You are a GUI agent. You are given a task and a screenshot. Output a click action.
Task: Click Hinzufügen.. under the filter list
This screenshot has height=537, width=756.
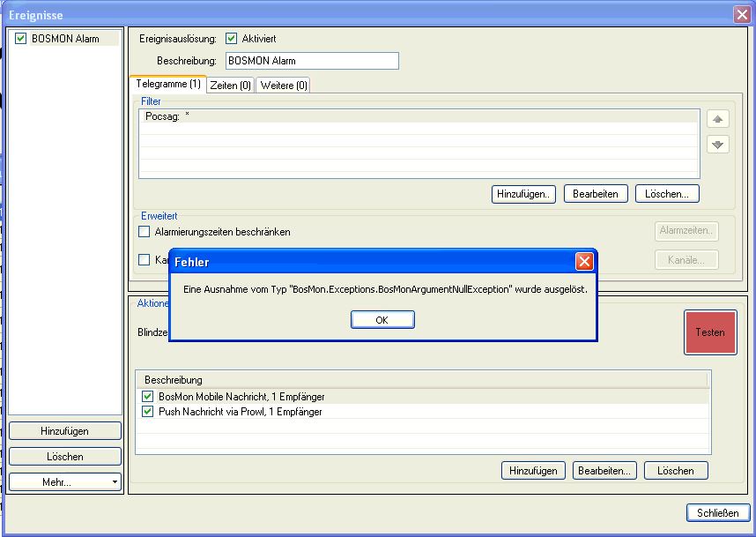point(523,194)
